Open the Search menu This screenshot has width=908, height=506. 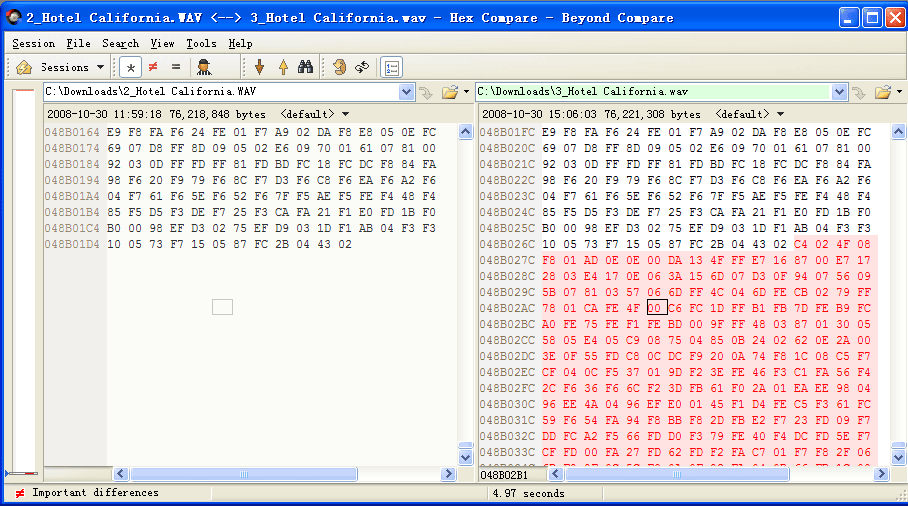click(x=120, y=43)
